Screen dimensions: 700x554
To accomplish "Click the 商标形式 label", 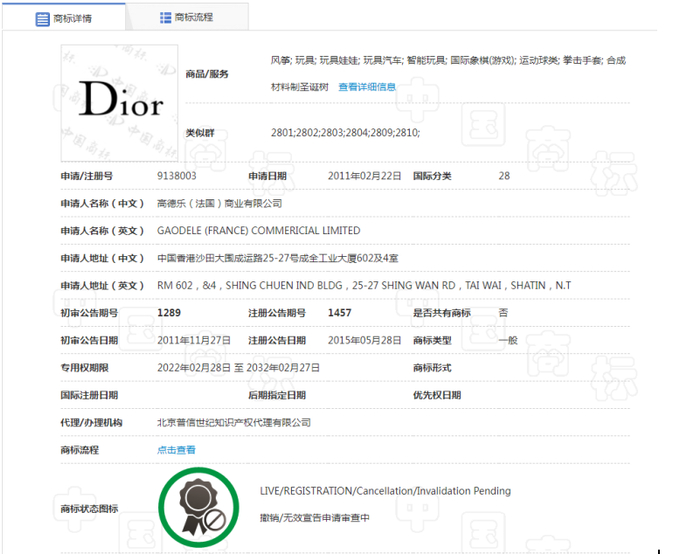I will coord(432,368).
